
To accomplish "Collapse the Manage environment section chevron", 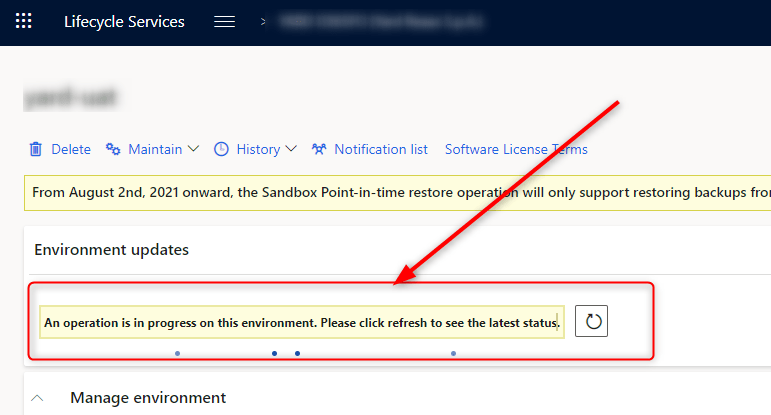I will click(x=38, y=398).
